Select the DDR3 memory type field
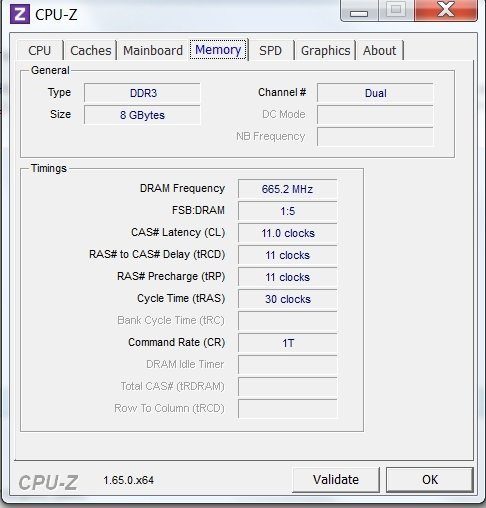The width and height of the screenshot is (486, 508). [x=142, y=93]
